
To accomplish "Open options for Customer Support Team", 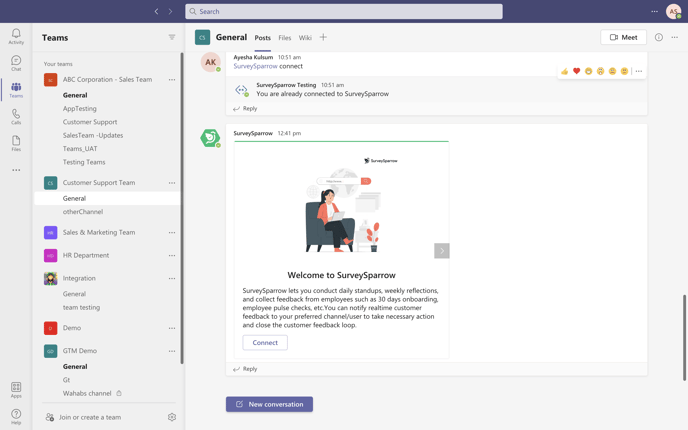I will 172,183.
